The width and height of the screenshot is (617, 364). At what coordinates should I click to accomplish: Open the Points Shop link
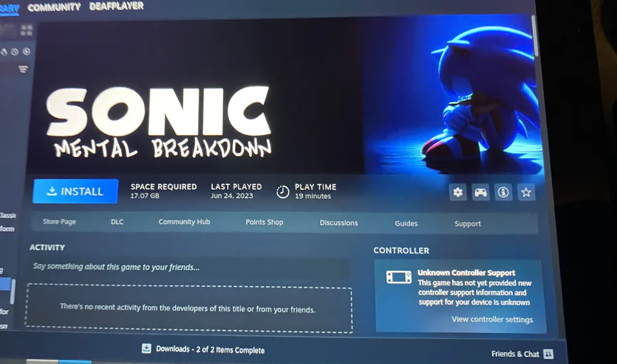[x=265, y=222]
